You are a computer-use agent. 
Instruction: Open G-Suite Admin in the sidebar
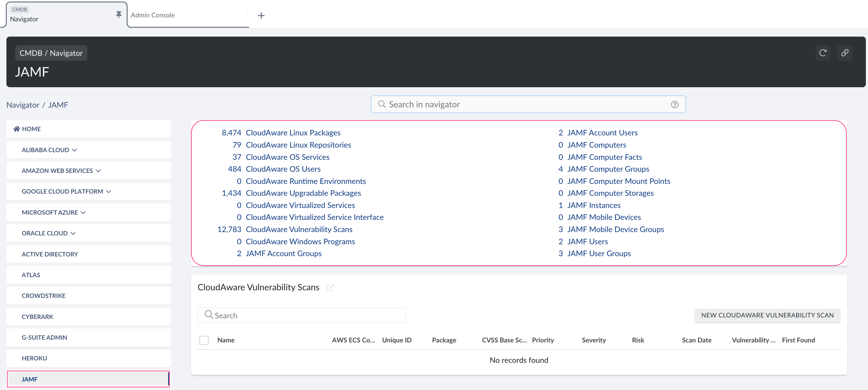point(89,338)
